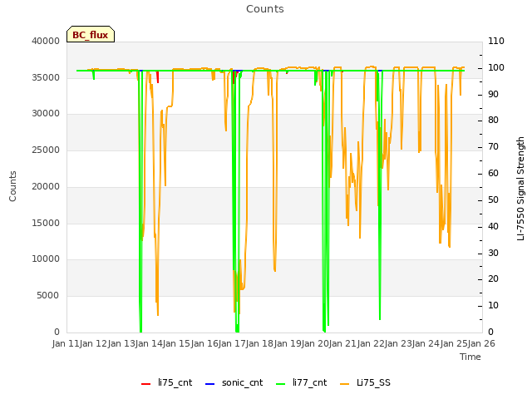This screenshot has width=532, height=399.
Task: Click the blue sonic_cnt legend swatch
Action: tap(210, 384)
